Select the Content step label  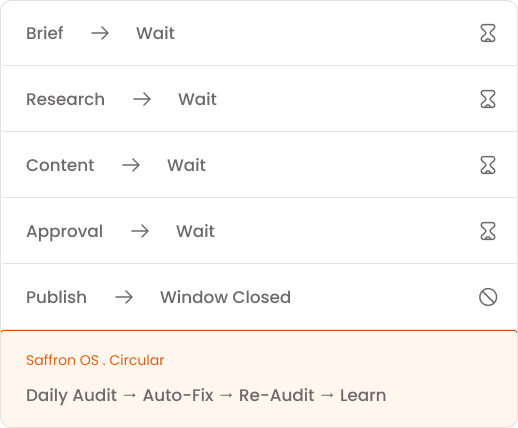tap(60, 165)
